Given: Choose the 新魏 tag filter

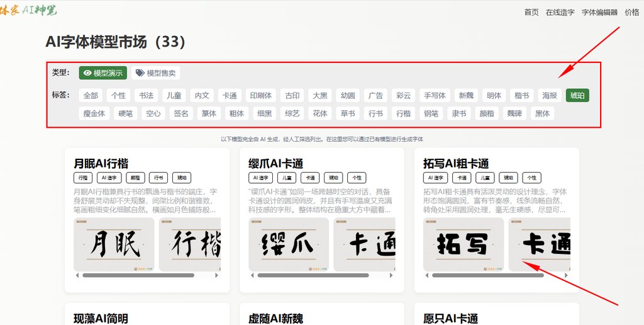Looking at the screenshot, I should click(466, 96).
